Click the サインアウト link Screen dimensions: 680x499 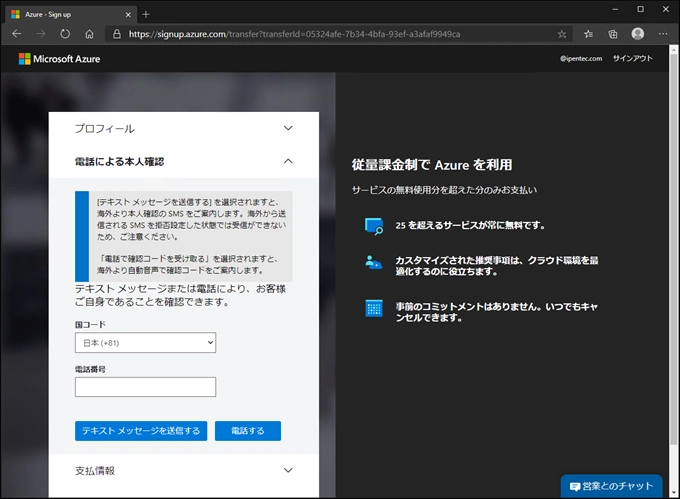point(632,59)
